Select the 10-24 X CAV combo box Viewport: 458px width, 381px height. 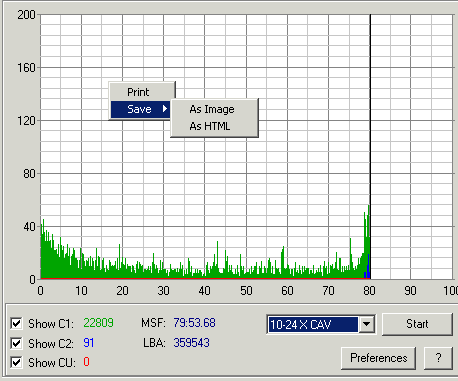(x=321, y=324)
